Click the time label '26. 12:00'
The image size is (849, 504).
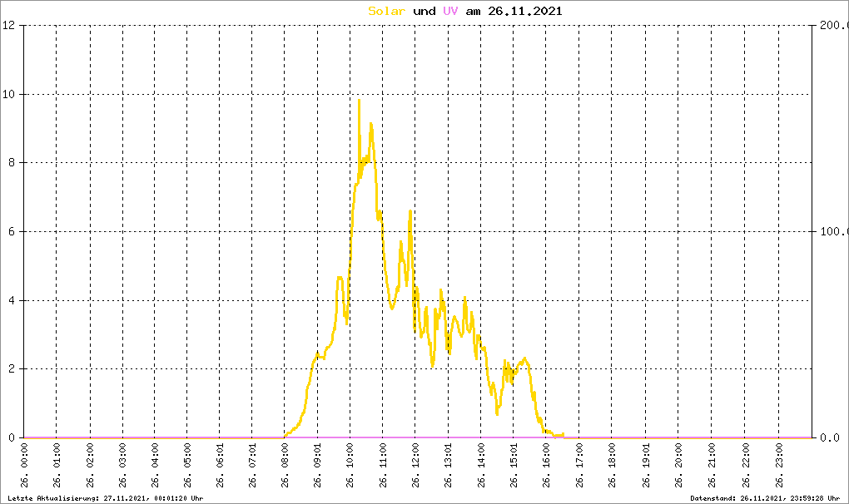[415, 466]
